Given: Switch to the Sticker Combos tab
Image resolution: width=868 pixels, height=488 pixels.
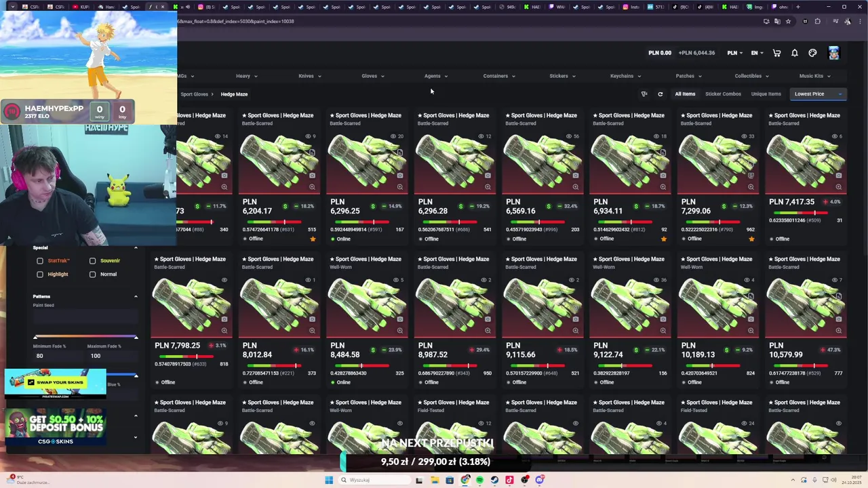Looking at the screenshot, I should tap(723, 94).
